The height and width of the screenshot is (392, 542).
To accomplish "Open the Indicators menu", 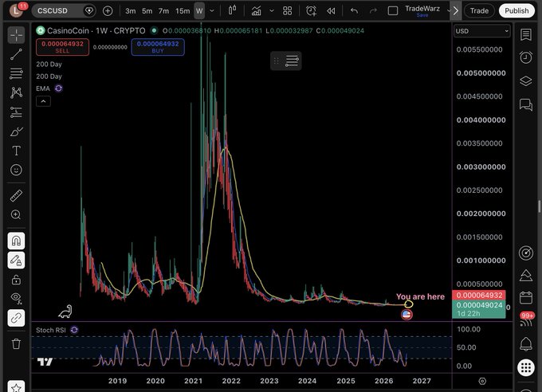I will [256, 10].
